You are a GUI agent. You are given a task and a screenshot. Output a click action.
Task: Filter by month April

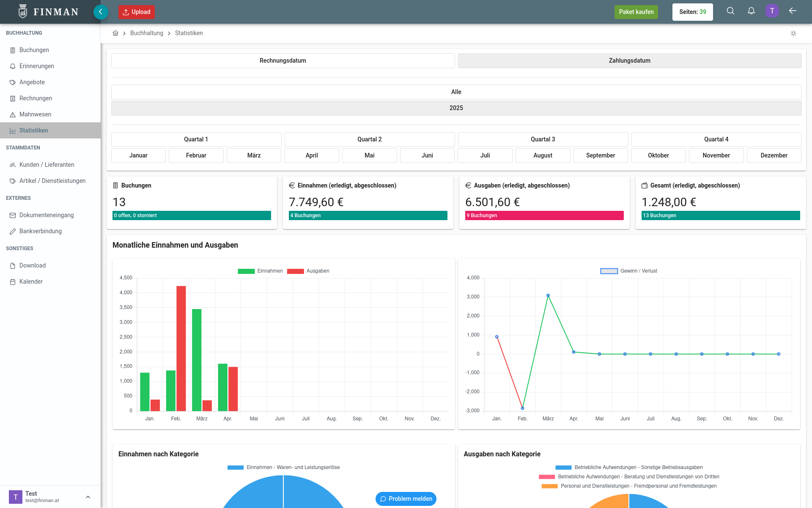[312, 155]
